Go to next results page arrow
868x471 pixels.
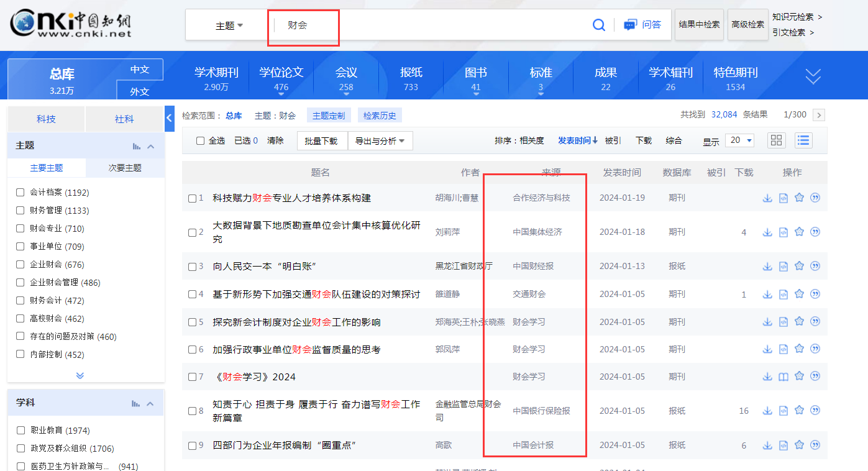pos(819,115)
